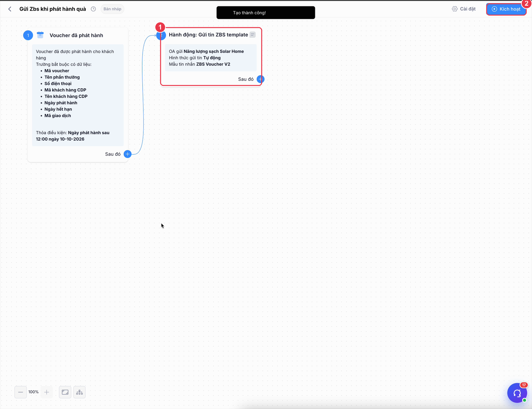This screenshot has height=409, width=532.
Task: Click the voucher gift box icon
Action: 40,35
